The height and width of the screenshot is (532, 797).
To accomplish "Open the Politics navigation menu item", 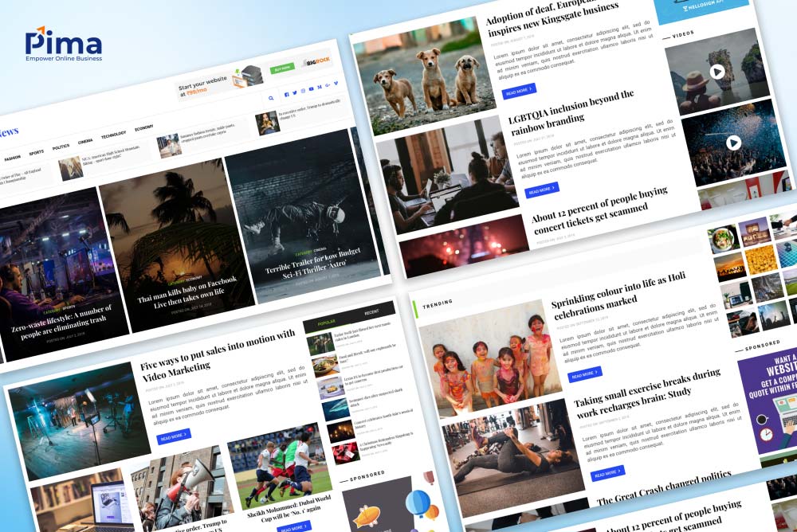I will pos(61,147).
